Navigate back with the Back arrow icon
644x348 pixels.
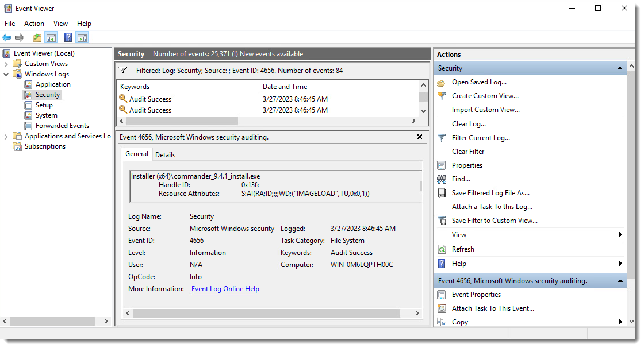coord(7,37)
